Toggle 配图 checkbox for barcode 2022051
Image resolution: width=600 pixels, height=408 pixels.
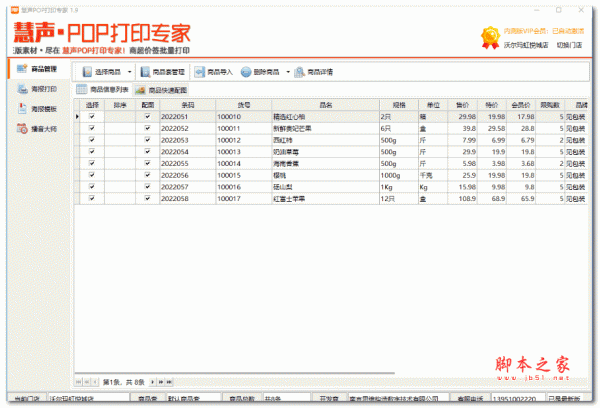tap(147, 116)
